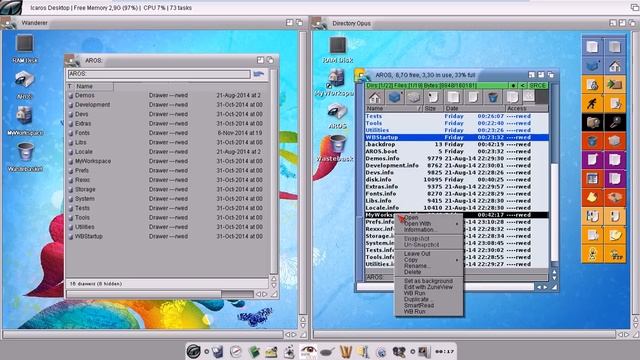The image size is (640, 360).
Task: Click the frying pan icon in the dock
Action: coord(327,351)
